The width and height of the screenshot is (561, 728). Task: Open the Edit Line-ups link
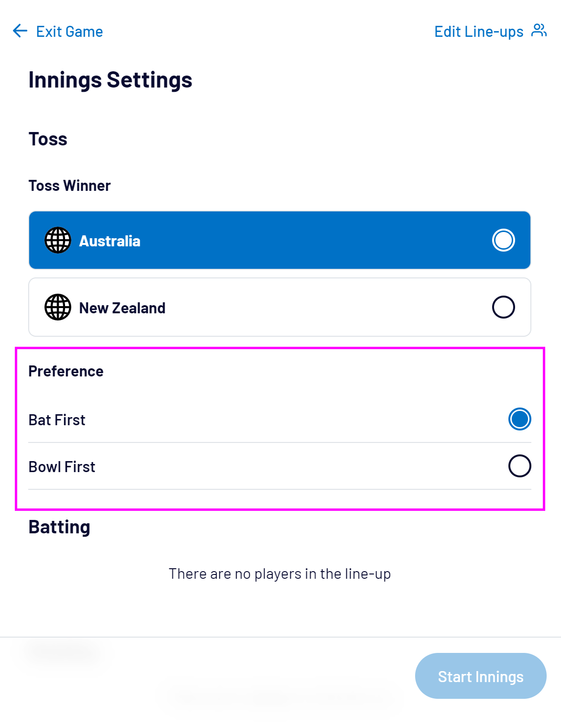coord(479,32)
